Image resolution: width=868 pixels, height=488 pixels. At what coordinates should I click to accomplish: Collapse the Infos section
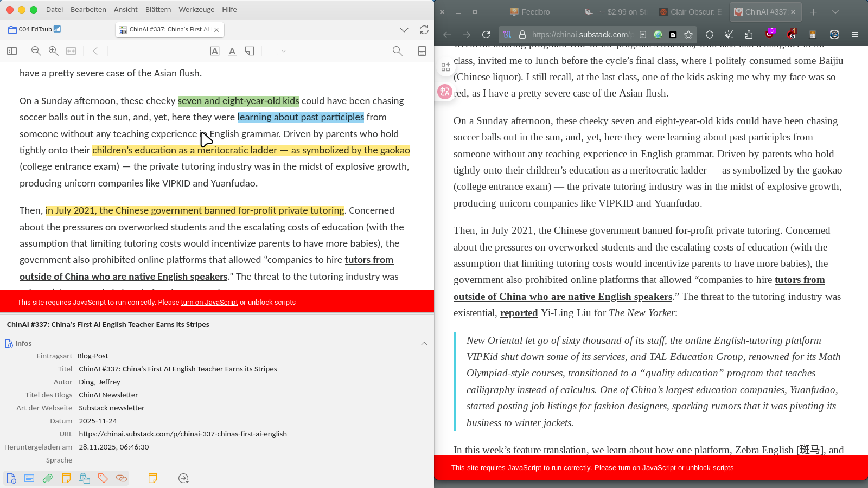click(424, 344)
